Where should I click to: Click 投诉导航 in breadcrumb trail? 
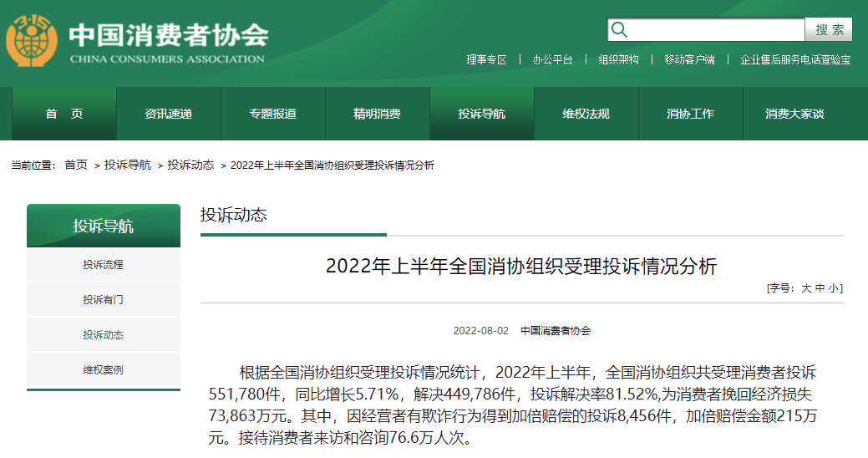[128, 165]
